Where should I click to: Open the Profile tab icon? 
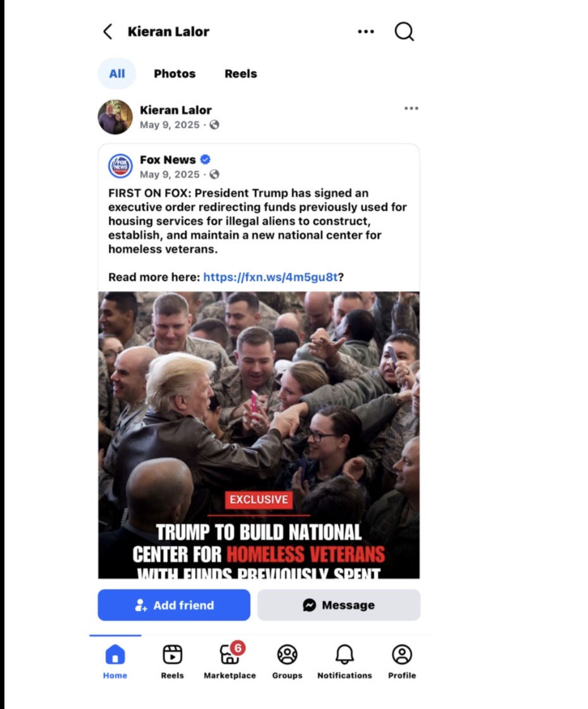[x=402, y=662]
